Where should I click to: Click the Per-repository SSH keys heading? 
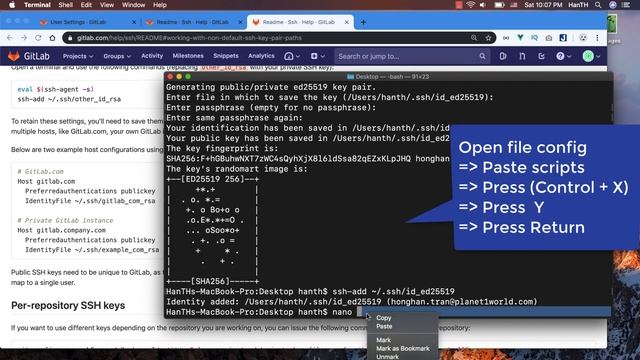click(x=68, y=305)
